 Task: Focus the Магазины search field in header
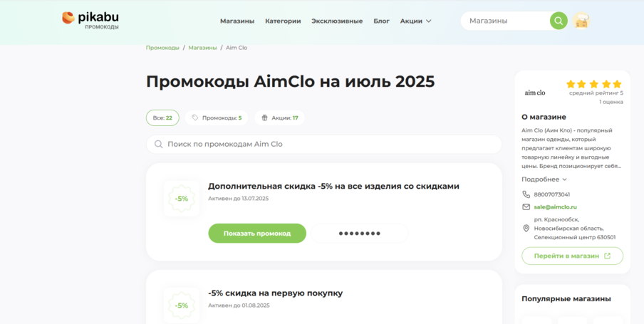506,21
